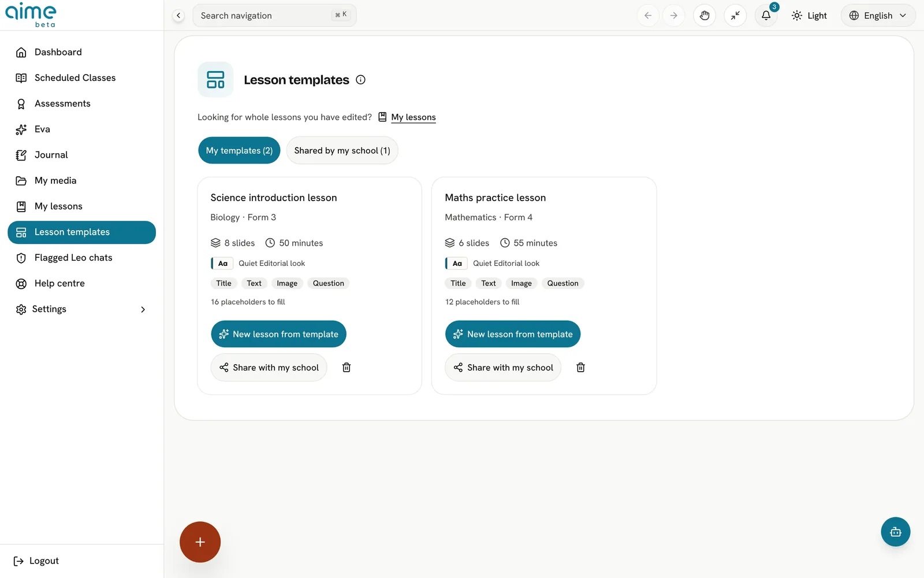
Task: Go to Assessments
Action: click(x=81, y=103)
